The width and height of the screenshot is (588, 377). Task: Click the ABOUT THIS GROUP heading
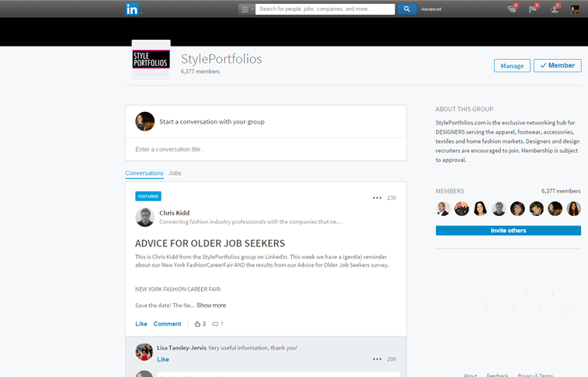point(464,109)
